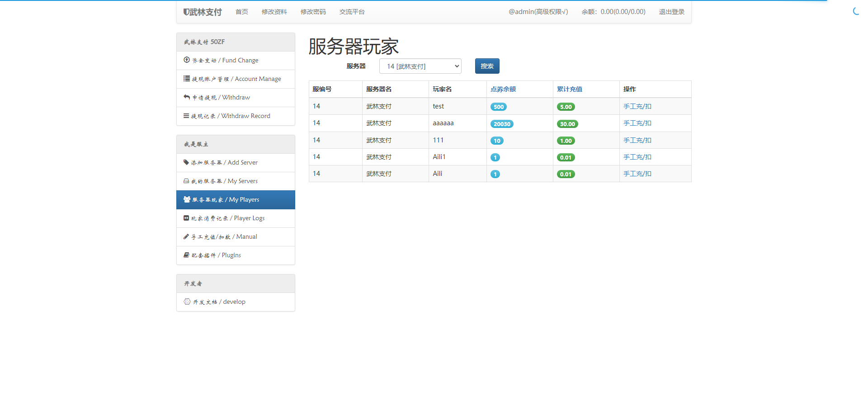Click the 服务器名 column header
Image resolution: width=868 pixels, height=420 pixels.
point(379,89)
